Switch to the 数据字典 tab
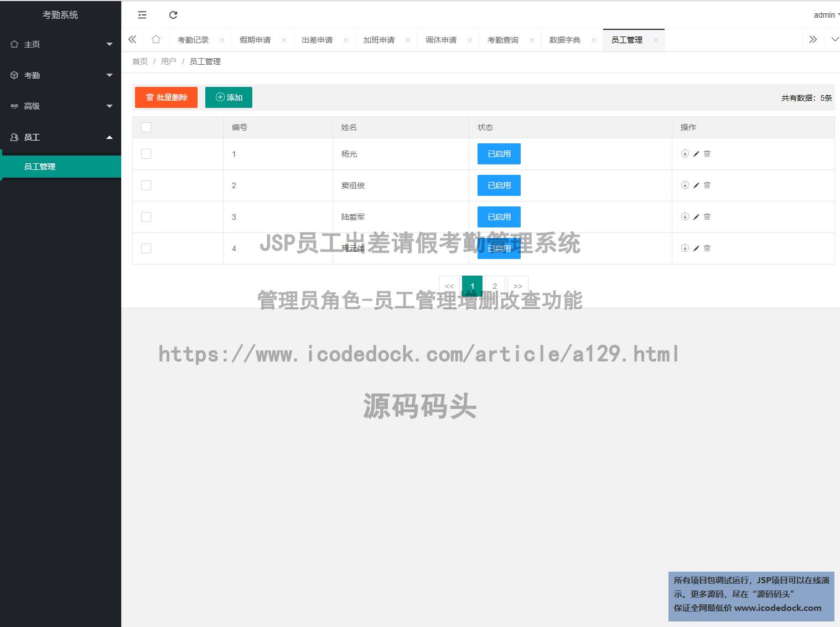 [565, 40]
